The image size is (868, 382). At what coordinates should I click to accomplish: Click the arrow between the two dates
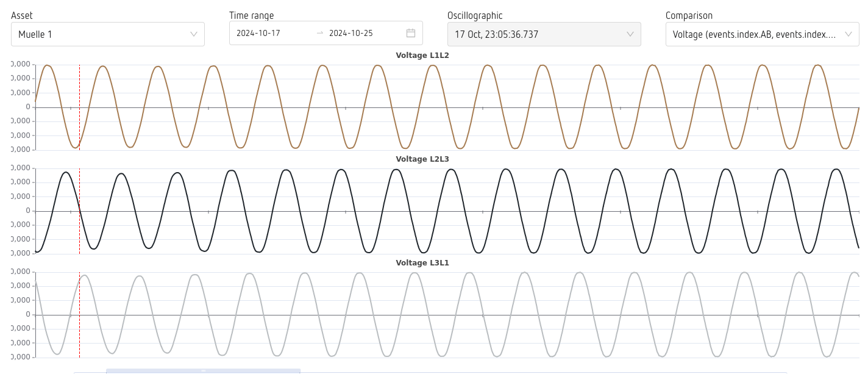(320, 33)
